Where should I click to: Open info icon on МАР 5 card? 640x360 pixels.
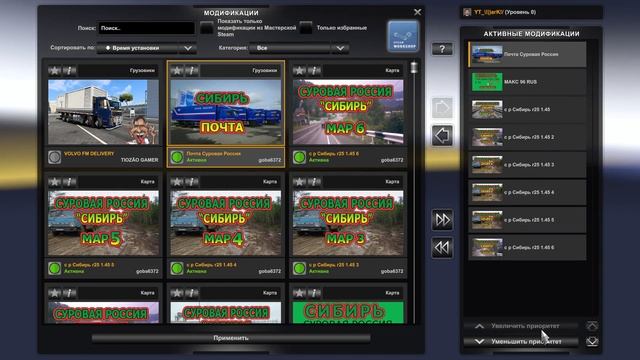[x=69, y=182]
